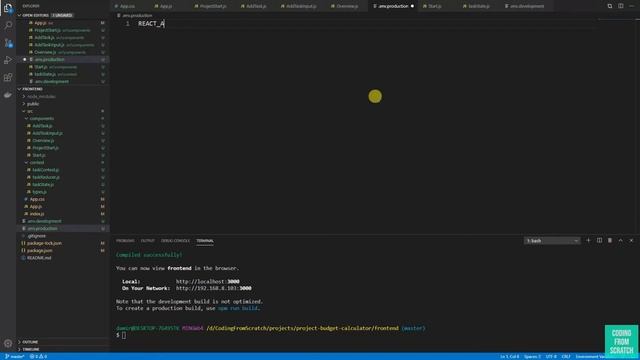Open AddTask.js under components in file tree
This screenshot has width=640, height=360.
click(x=42, y=126)
